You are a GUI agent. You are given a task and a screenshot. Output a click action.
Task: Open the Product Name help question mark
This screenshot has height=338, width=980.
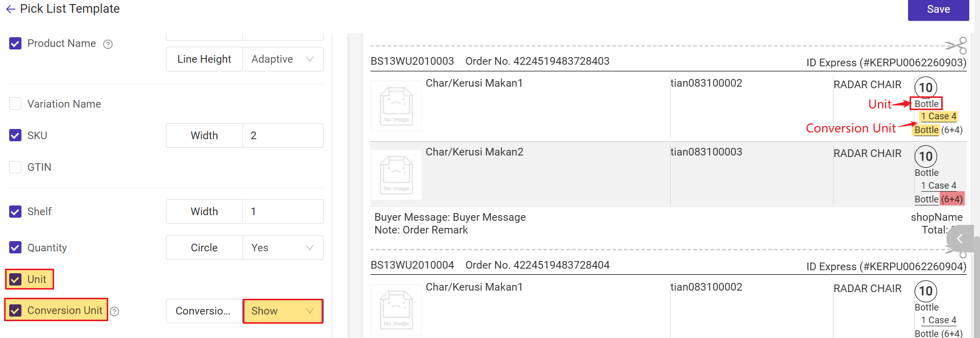click(108, 44)
